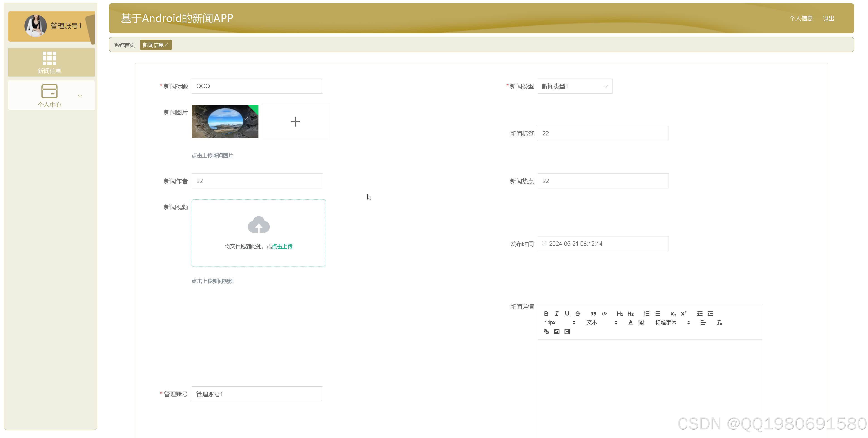Insert a hyperlink in the editor
This screenshot has height=438, width=868.
click(x=546, y=332)
